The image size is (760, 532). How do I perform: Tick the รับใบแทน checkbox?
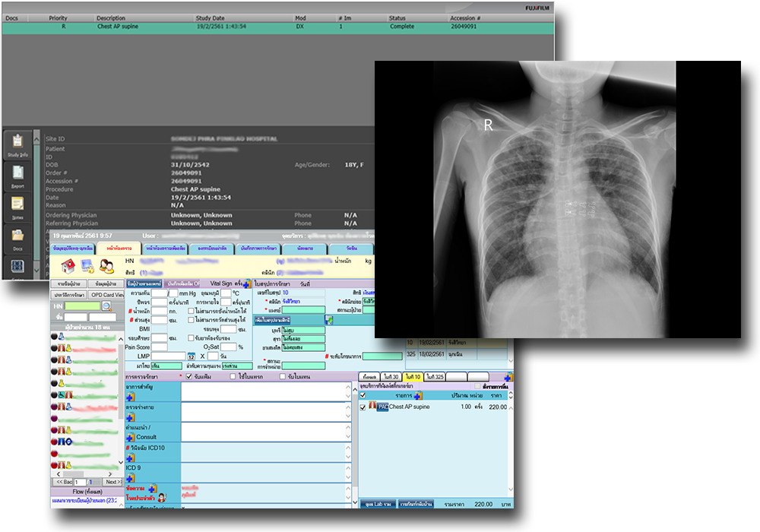(282, 376)
